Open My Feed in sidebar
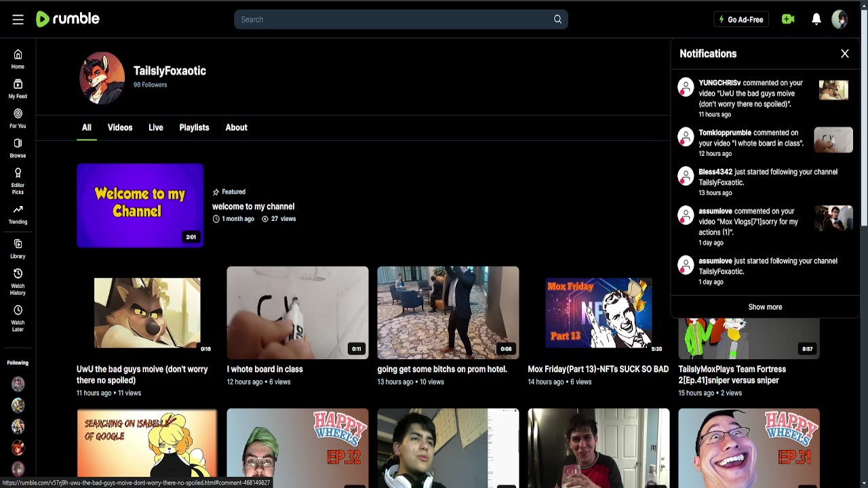 point(18,89)
